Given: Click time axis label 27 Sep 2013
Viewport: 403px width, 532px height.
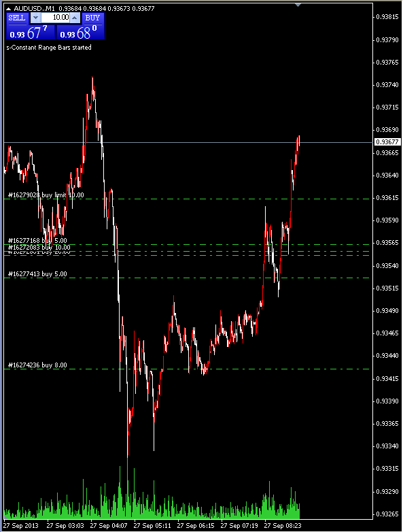Looking at the screenshot, I should click(x=21, y=526).
